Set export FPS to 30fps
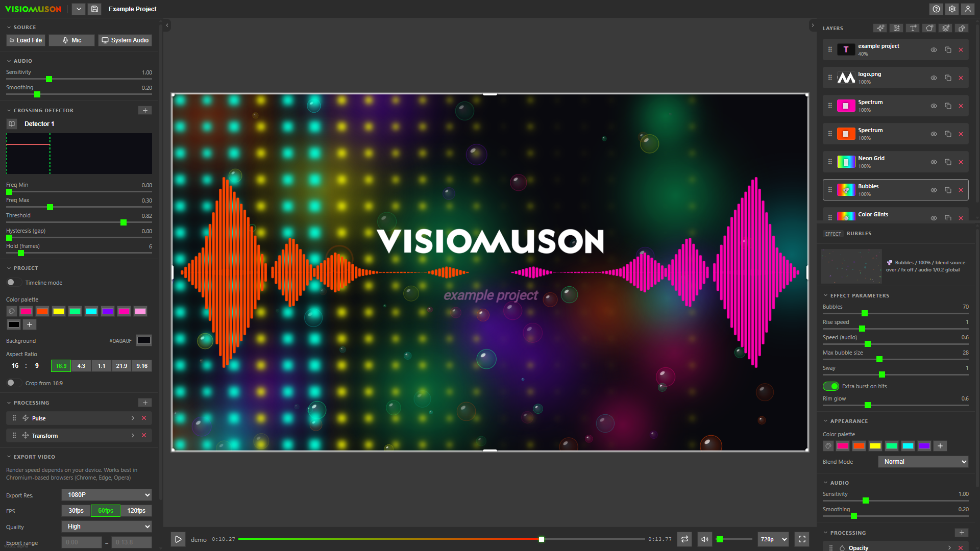 click(76, 511)
